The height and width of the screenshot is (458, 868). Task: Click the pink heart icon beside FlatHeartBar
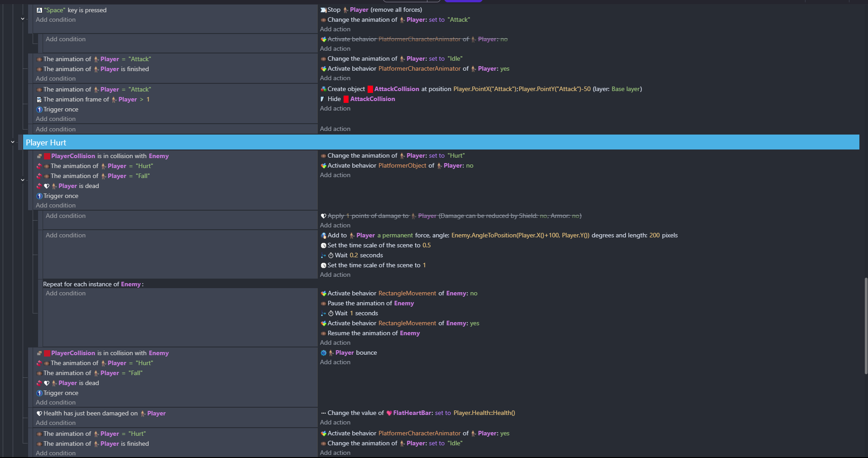(389, 413)
